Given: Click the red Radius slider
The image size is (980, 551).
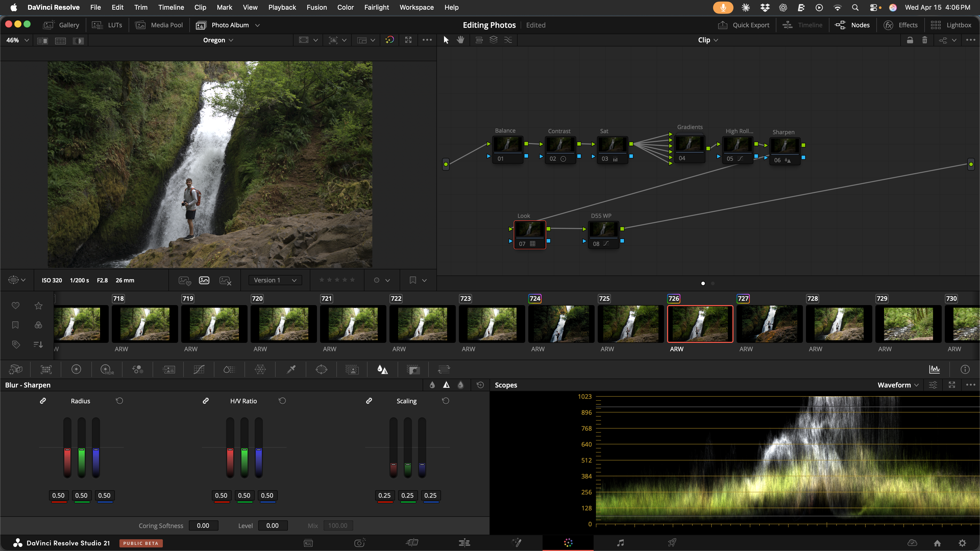Looking at the screenshot, I should (67, 448).
